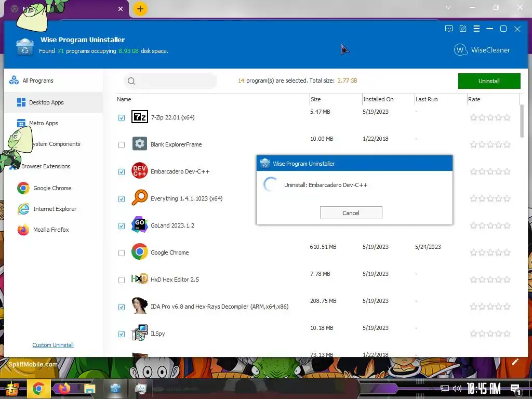The image size is (532, 399).
Task: Click the Mozilla Firefox icon in the sidebar
Action: pos(23,230)
